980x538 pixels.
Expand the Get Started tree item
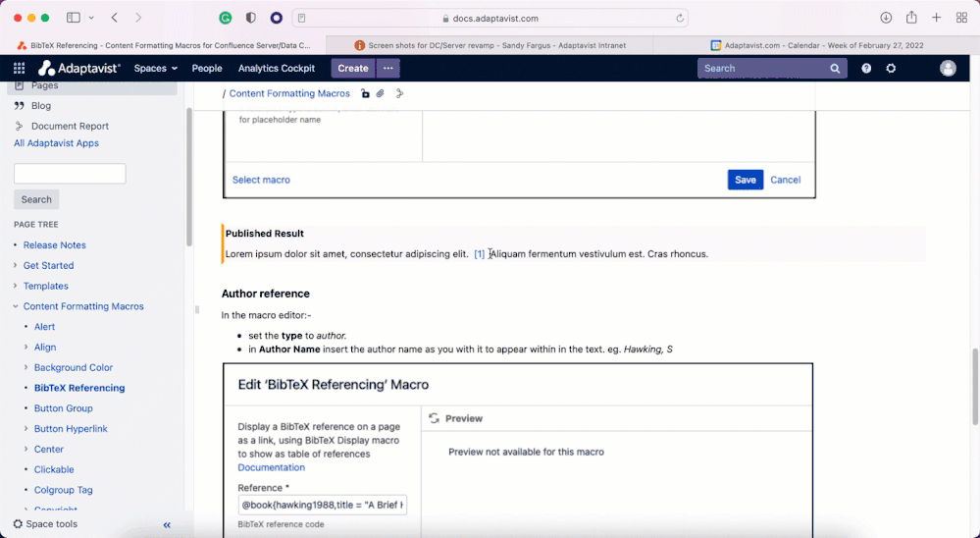(16, 265)
